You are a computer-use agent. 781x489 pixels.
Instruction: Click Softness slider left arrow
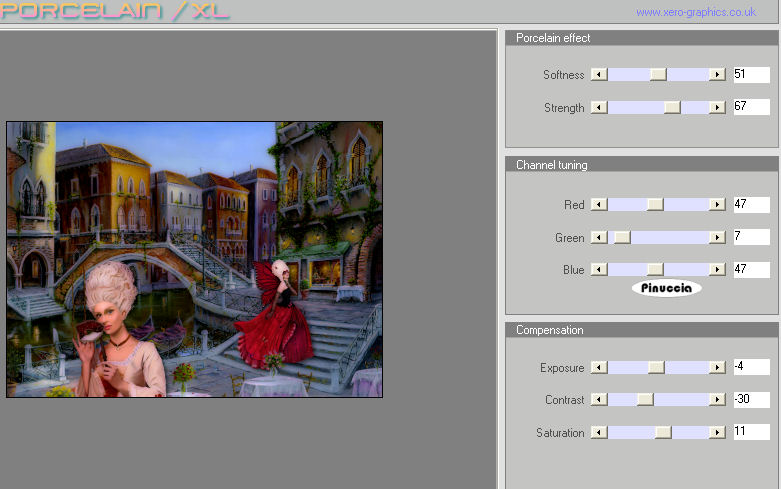[599, 75]
